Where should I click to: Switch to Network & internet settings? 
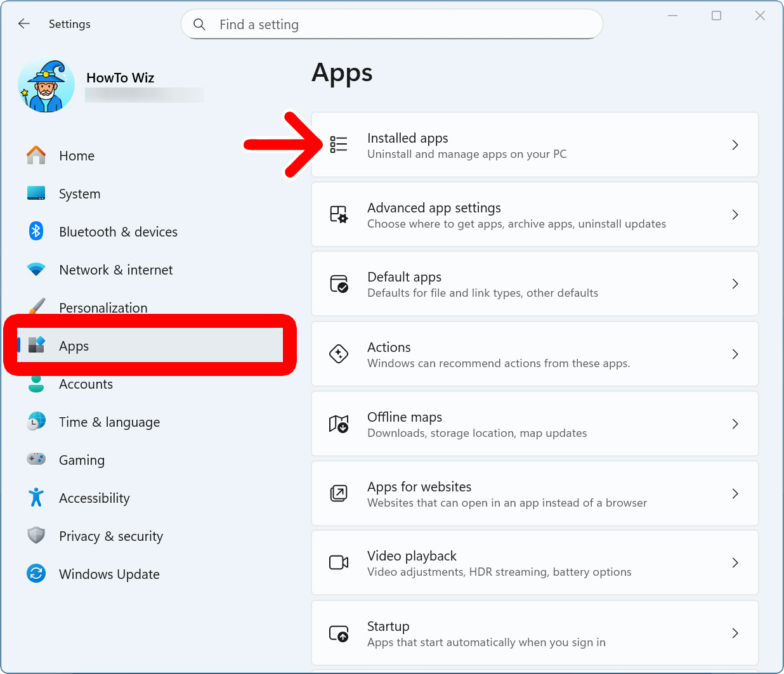tap(115, 270)
